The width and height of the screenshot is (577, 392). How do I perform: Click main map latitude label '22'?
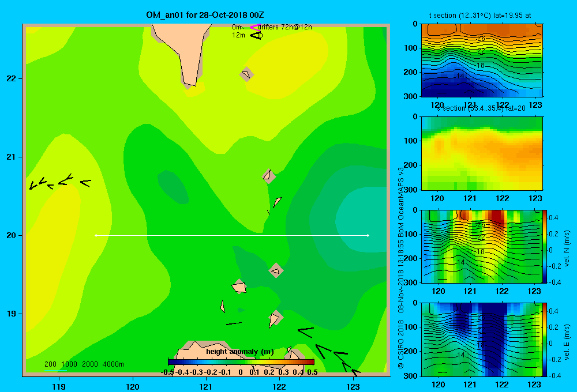point(12,79)
